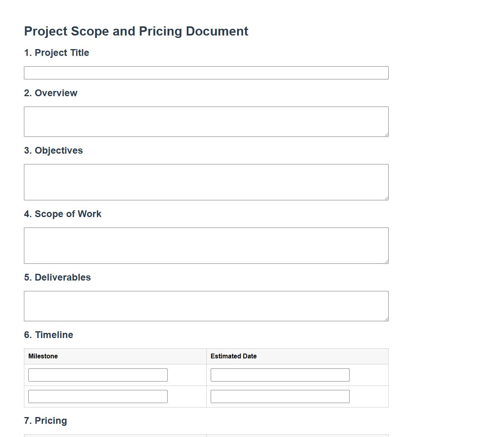Click the Estimated Date column header
The height and width of the screenshot is (437, 504).
pyautogui.click(x=233, y=356)
